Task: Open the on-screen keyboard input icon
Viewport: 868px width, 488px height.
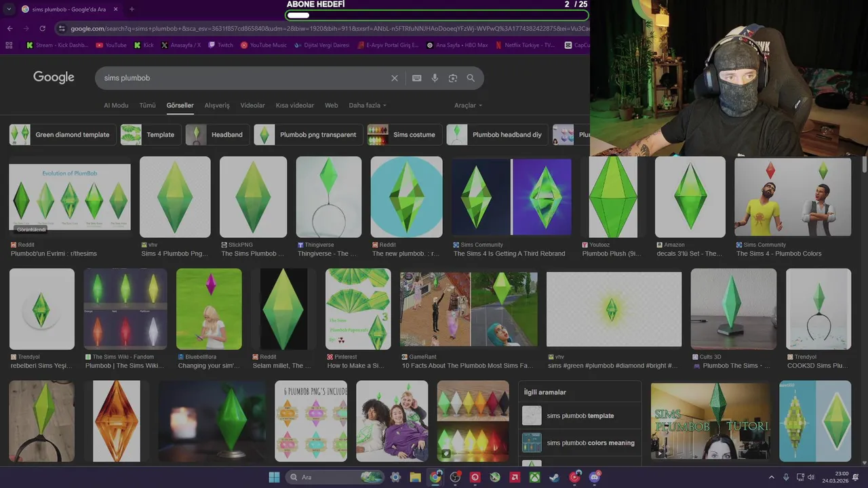Action: (x=416, y=78)
